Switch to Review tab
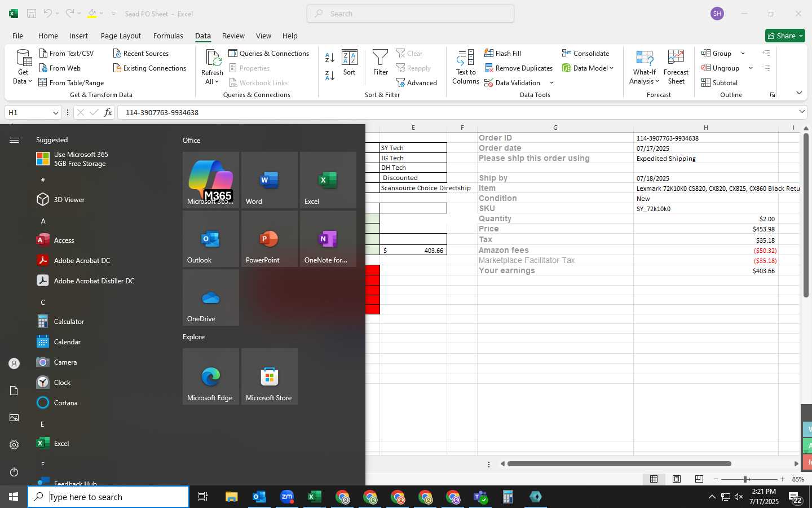Screen dimensions: 812x508 click(233, 36)
